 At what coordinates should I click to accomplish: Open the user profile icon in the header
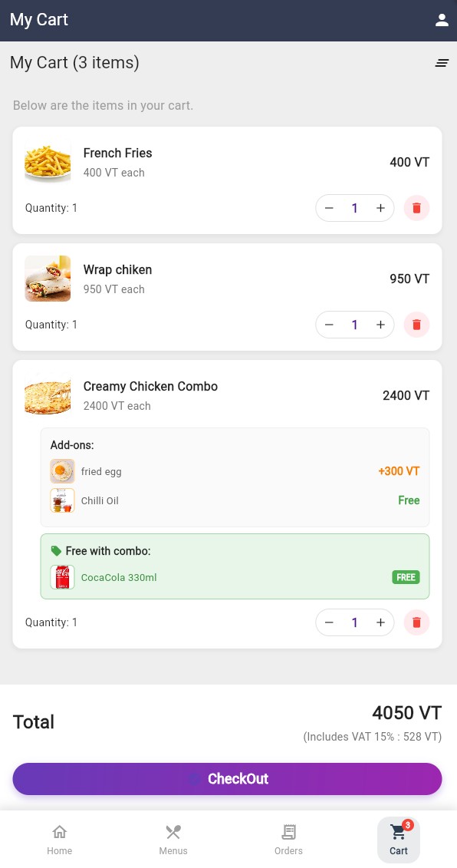442,20
